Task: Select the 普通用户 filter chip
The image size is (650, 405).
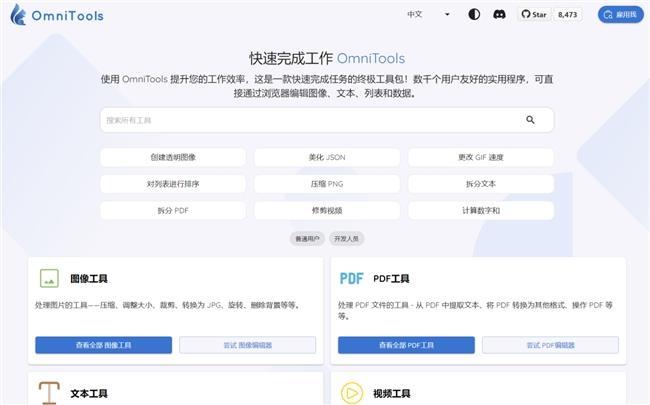Action: point(307,239)
